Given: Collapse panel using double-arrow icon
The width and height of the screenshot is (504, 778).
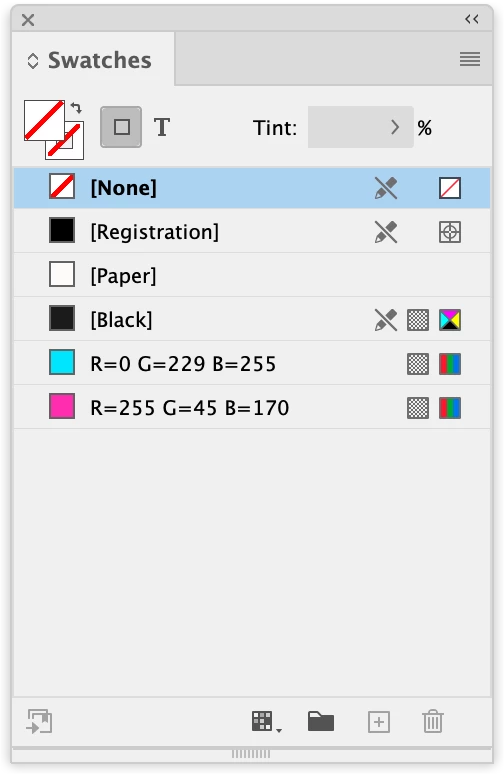Looking at the screenshot, I should click(x=472, y=19).
